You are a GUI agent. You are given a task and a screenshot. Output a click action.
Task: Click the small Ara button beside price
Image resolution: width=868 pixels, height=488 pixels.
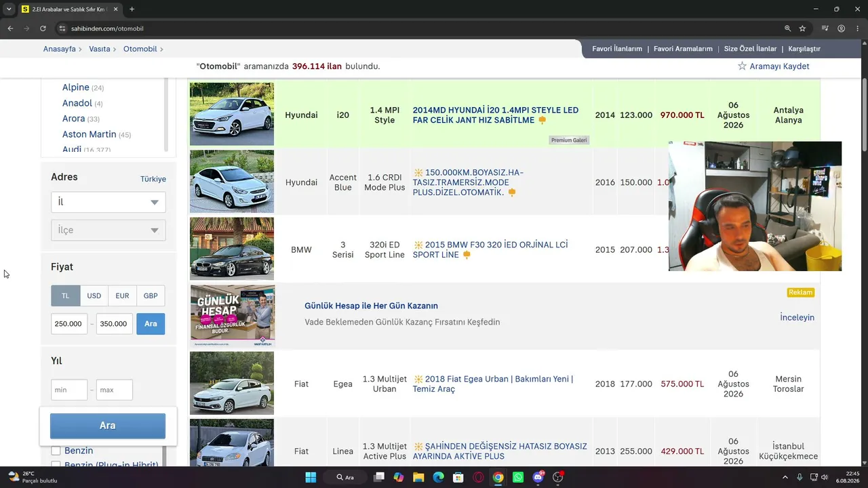151,323
